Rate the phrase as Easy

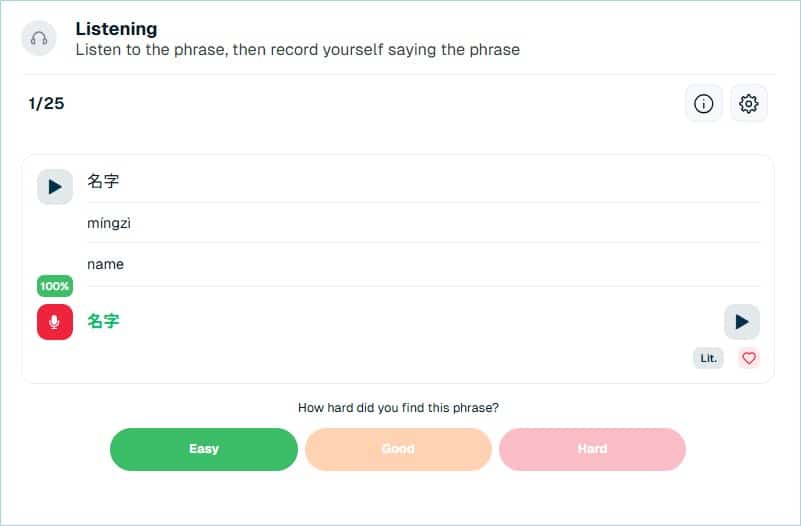(203, 449)
